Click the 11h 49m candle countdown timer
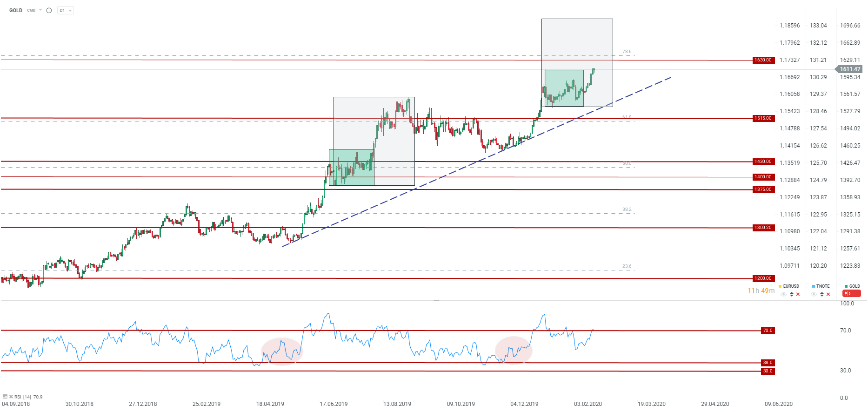The height and width of the screenshot is (412, 868). click(x=761, y=290)
